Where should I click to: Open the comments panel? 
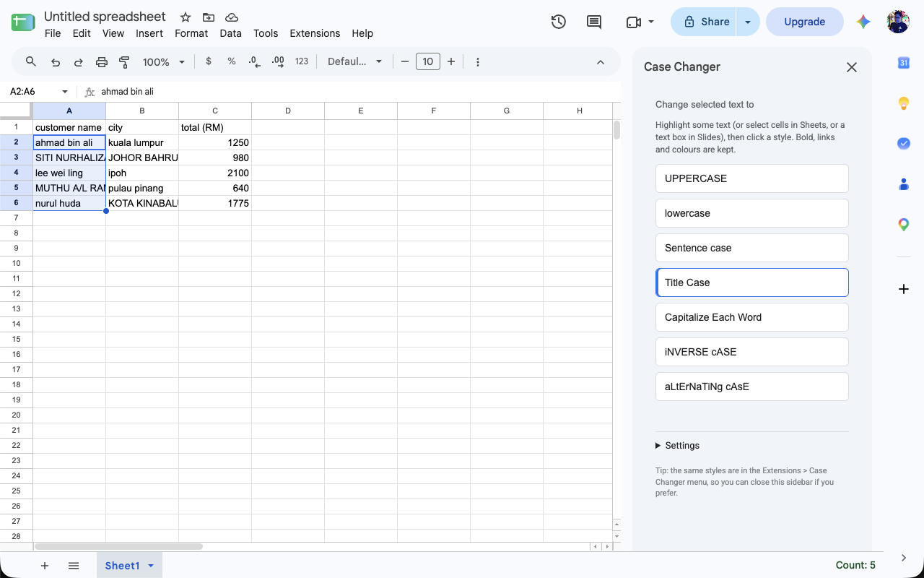click(594, 22)
